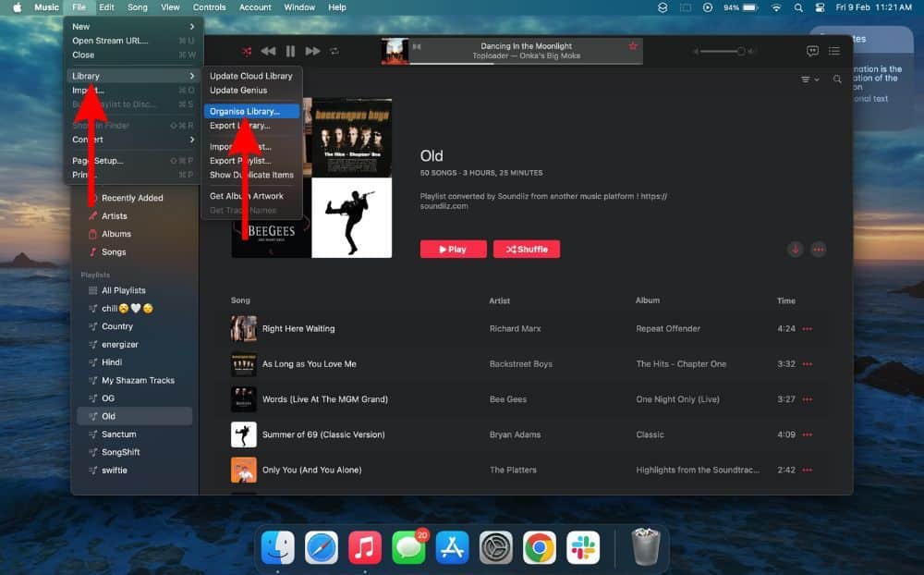Screen dimensions: 924x575
Task: Select the Country playlist in sidebar
Action: 117,326
